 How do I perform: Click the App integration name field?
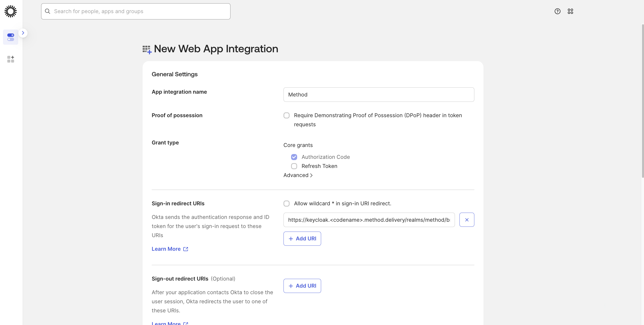[378, 95]
